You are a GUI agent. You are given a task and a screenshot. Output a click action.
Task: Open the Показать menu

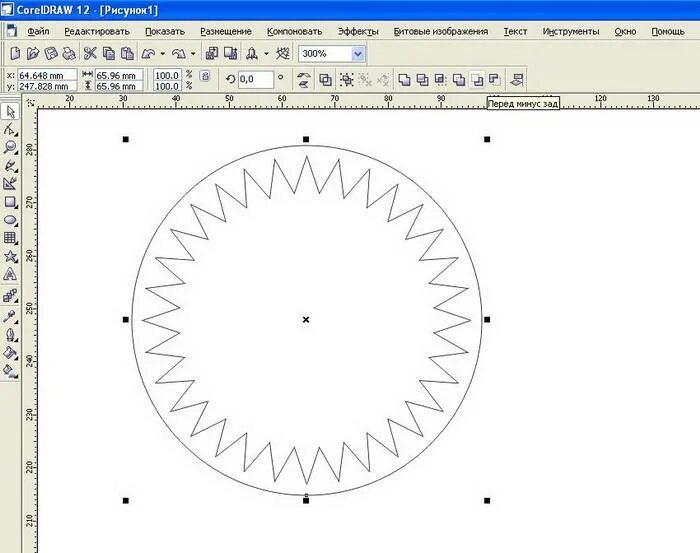[165, 32]
